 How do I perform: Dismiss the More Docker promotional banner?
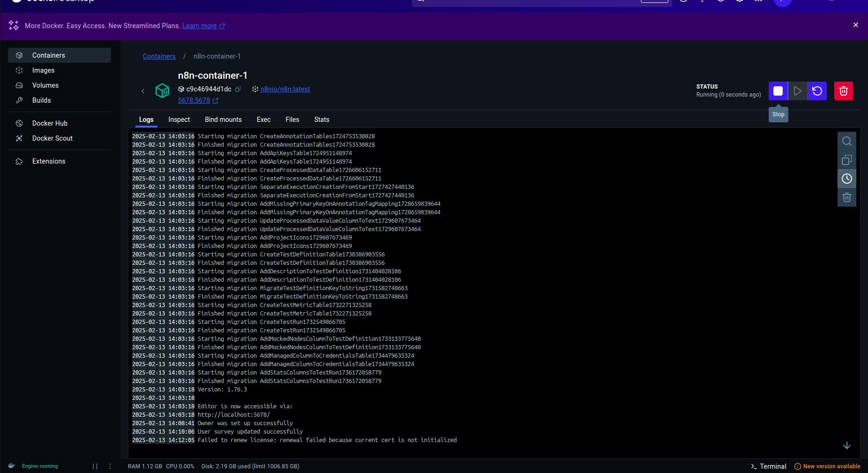click(856, 25)
